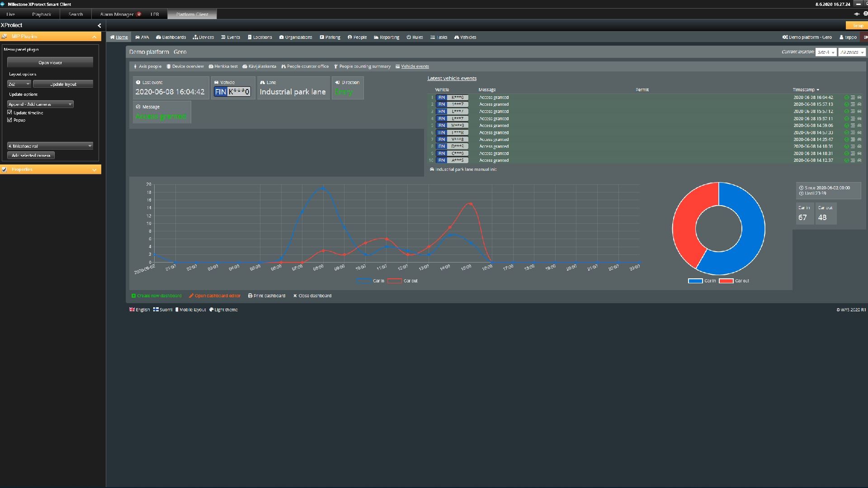Click Open dashboard editor link
Image resolution: width=868 pixels, height=488 pixels.
tap(215, 296)
